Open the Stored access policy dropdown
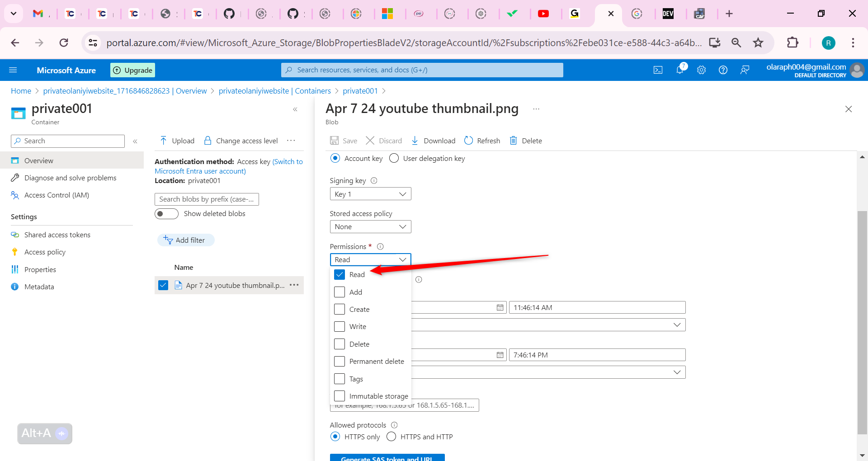The width and height of the screenshot is (868, 461). pos(370,226)
